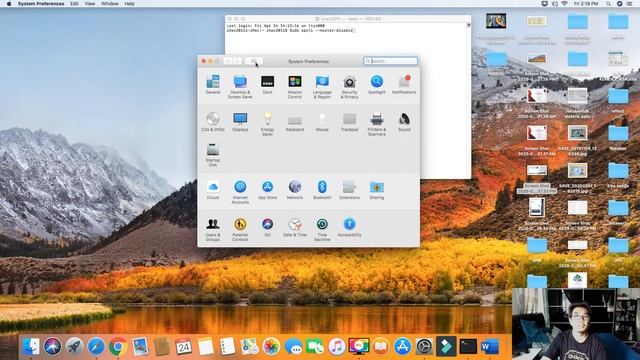Open the System Preferences menu in menu bar
The height and width of the screenshot is (360, 640).
click(41, 4)
